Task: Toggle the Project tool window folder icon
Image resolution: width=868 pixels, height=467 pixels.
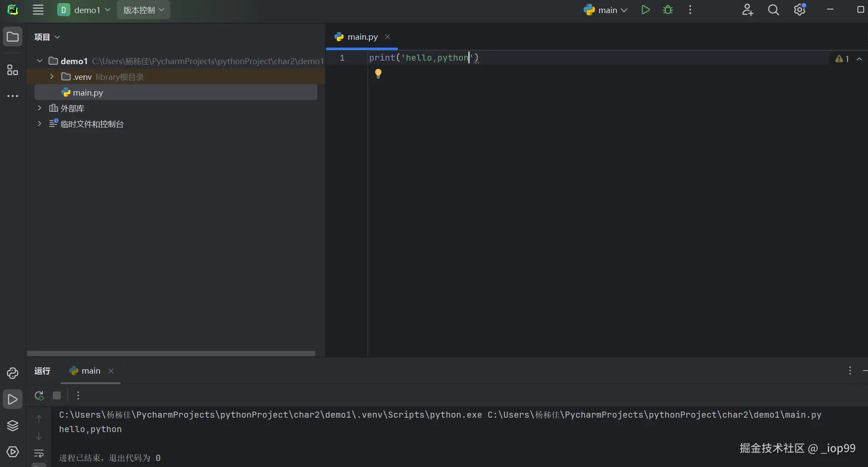Action: 13,37
